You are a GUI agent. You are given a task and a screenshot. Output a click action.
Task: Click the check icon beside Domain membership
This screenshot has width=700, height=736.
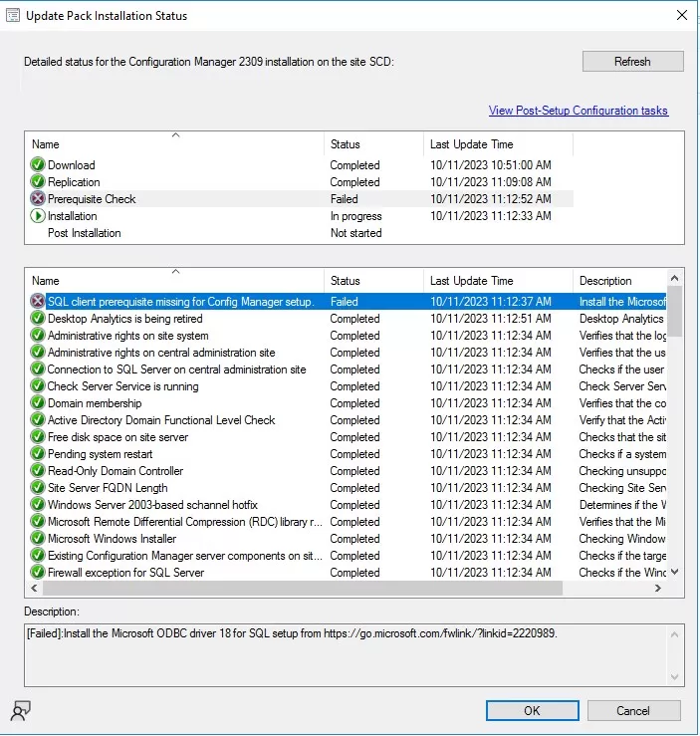click(x=38, y=402)
